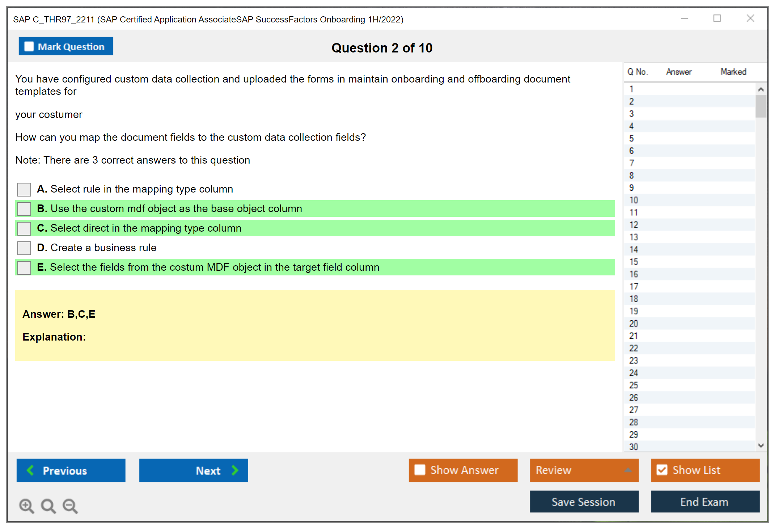Jump to question 5 in list
This screenshot has height=532, width=778.
pyautogui.click(x=632, y=139)
